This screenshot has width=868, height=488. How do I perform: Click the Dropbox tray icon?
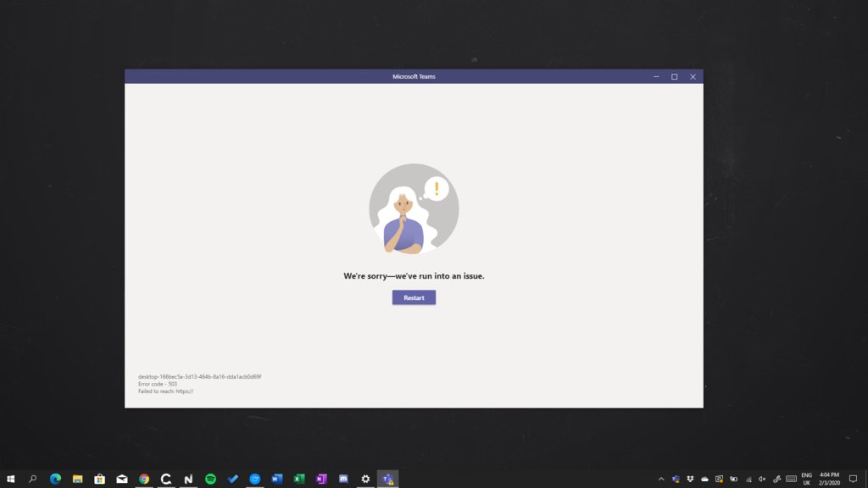coord(690,480)
